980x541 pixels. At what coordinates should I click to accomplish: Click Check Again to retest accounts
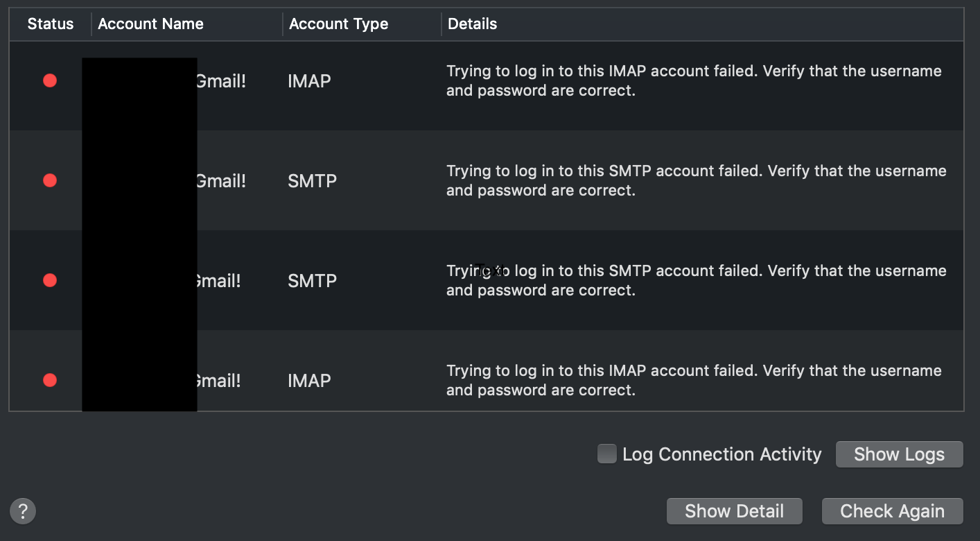pos(892,511)
